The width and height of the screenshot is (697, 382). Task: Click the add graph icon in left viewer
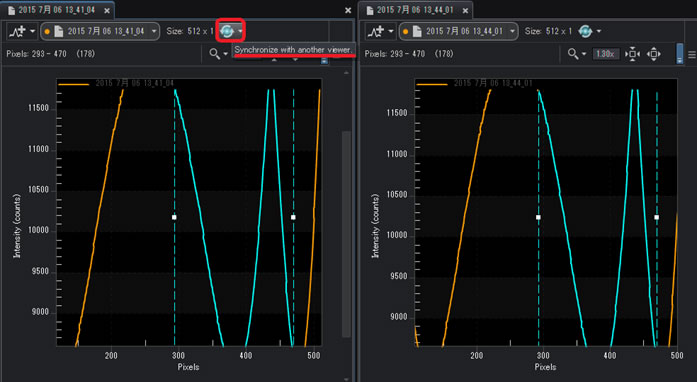(18, 32)
